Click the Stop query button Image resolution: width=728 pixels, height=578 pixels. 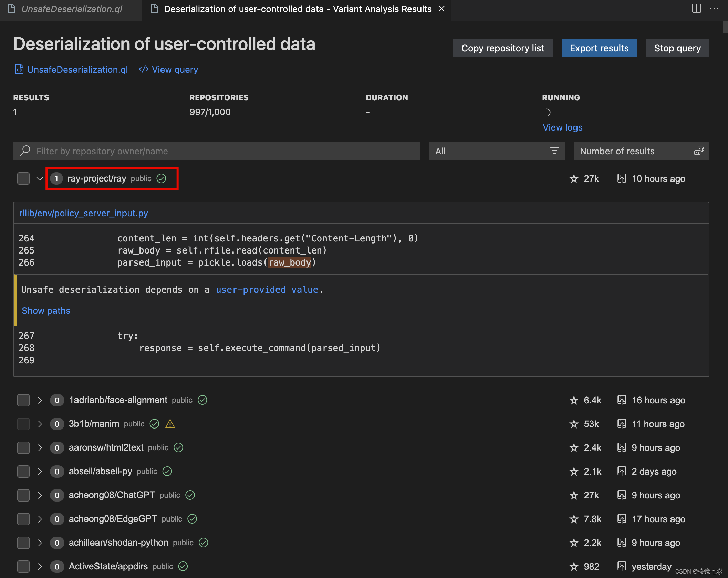pyautogui.click(x=677, y=48)
